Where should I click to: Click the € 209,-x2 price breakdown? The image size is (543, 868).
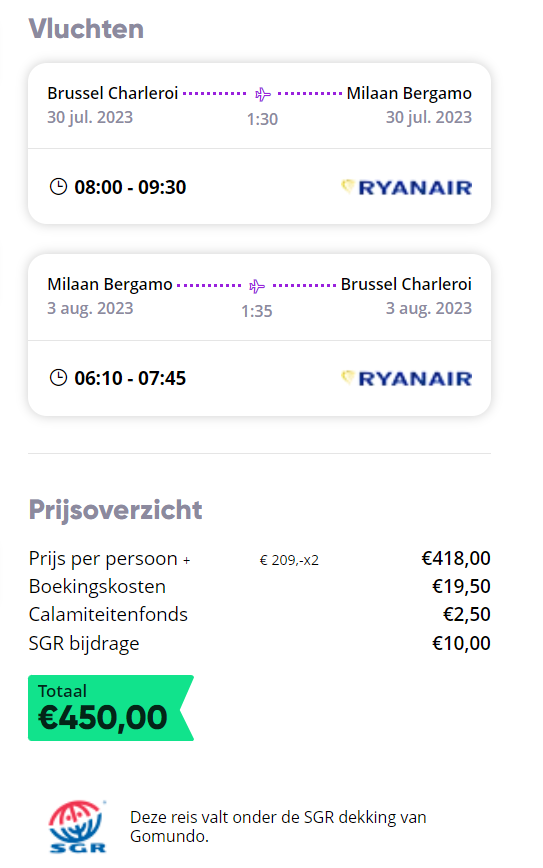click(x=289, y=560)
